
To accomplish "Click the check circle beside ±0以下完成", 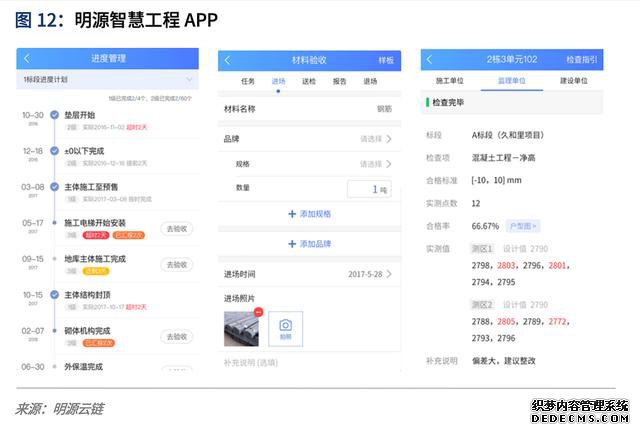I will tap(54, 151).
